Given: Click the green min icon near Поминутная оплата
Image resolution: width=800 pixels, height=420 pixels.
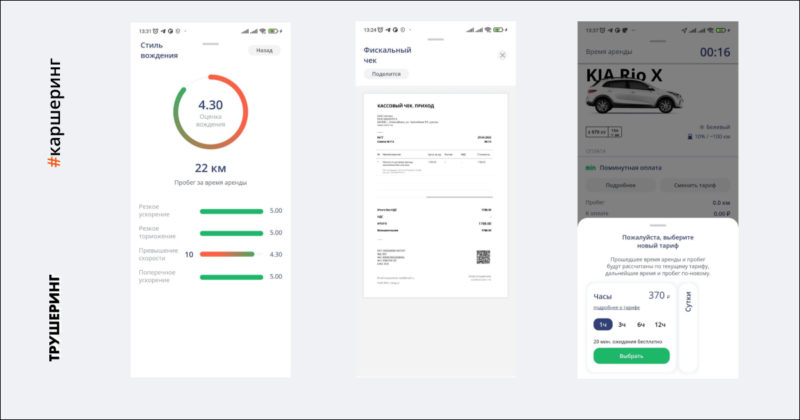Looking at the screenshot, I should click(590, 168).
